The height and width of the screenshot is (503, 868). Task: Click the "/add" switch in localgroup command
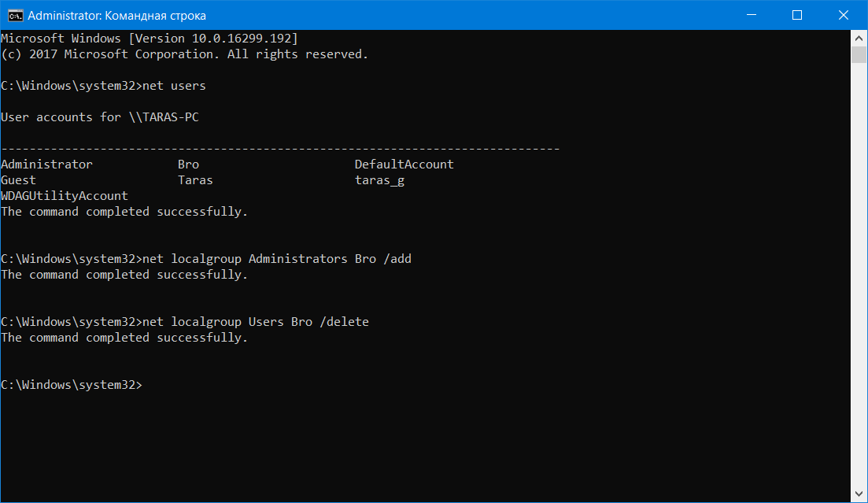coord(397,259)
